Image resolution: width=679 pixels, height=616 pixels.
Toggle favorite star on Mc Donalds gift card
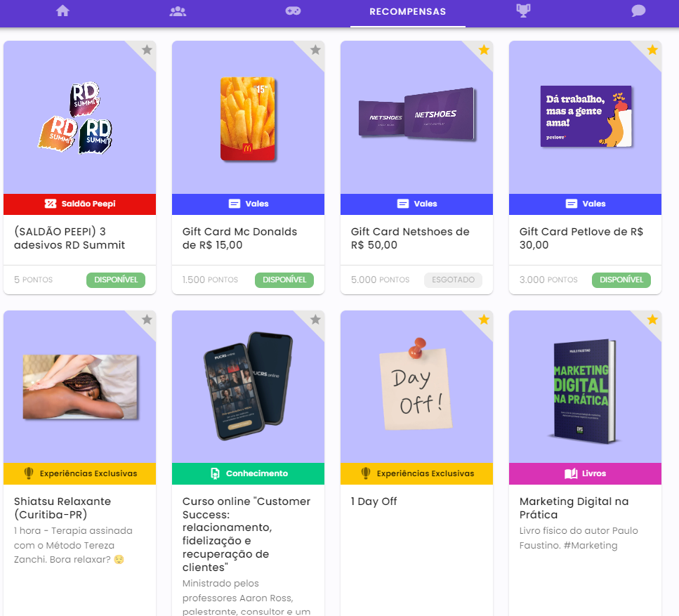tap(315, 50)
